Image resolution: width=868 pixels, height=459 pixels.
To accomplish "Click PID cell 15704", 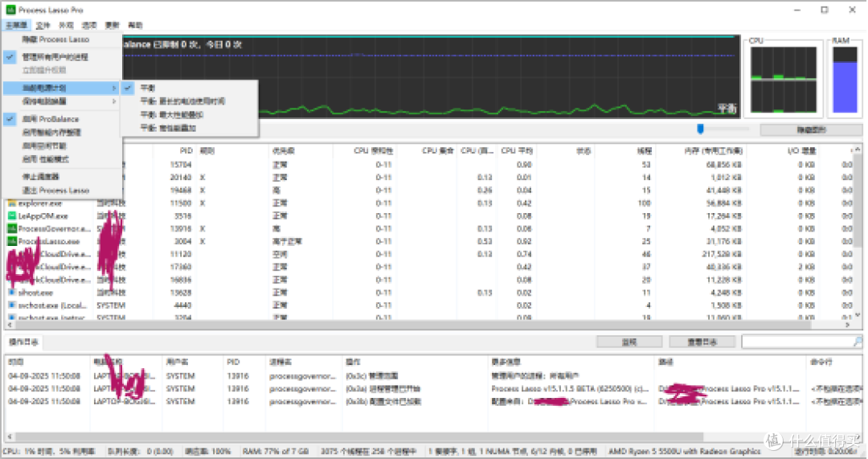I will coord(181,165).
